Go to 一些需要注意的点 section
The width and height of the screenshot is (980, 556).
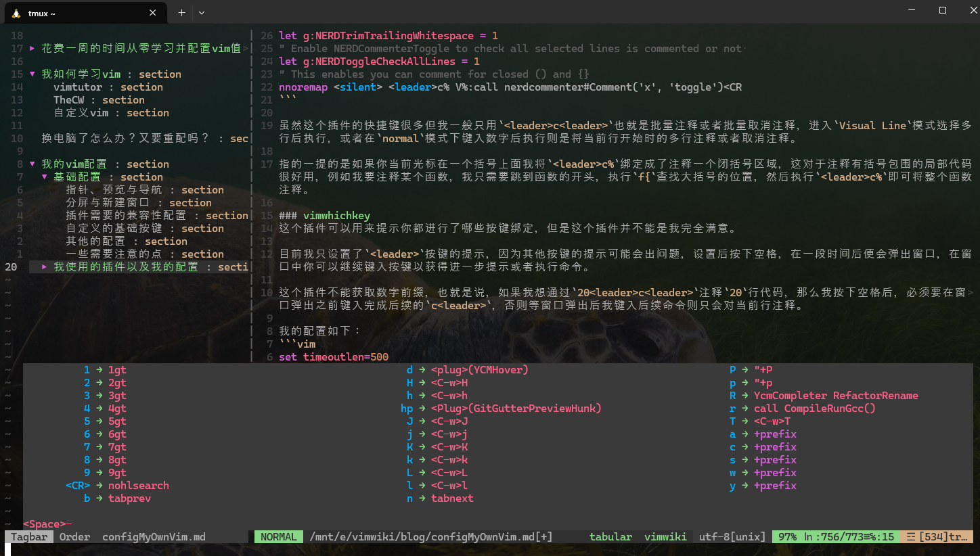pyautogui.click(x=145, y=254)
